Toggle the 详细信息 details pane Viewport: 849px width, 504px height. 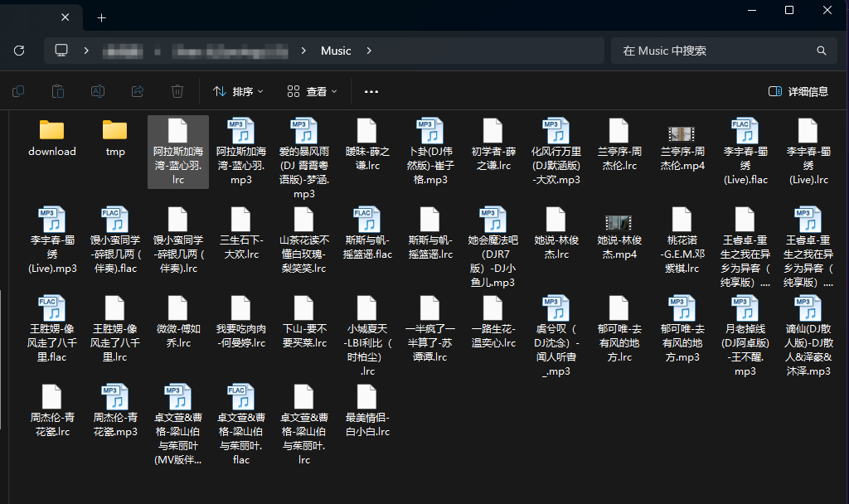tap(798, 91)
